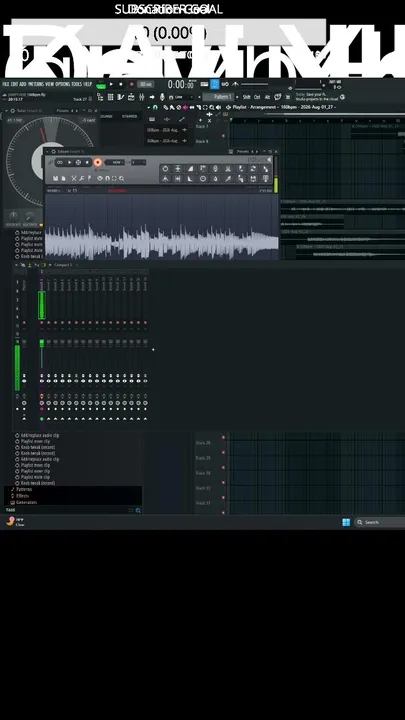Click the Edison play button

(69, 162)
